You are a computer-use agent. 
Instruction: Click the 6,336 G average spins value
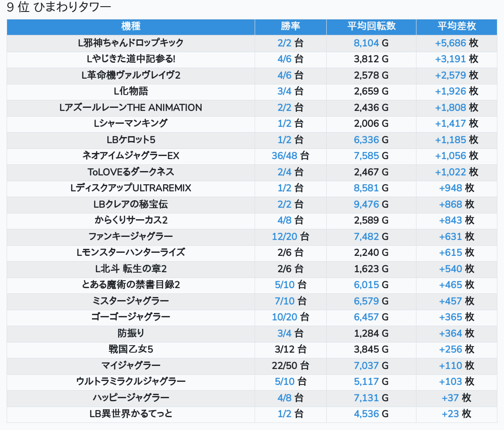point(371,140)
